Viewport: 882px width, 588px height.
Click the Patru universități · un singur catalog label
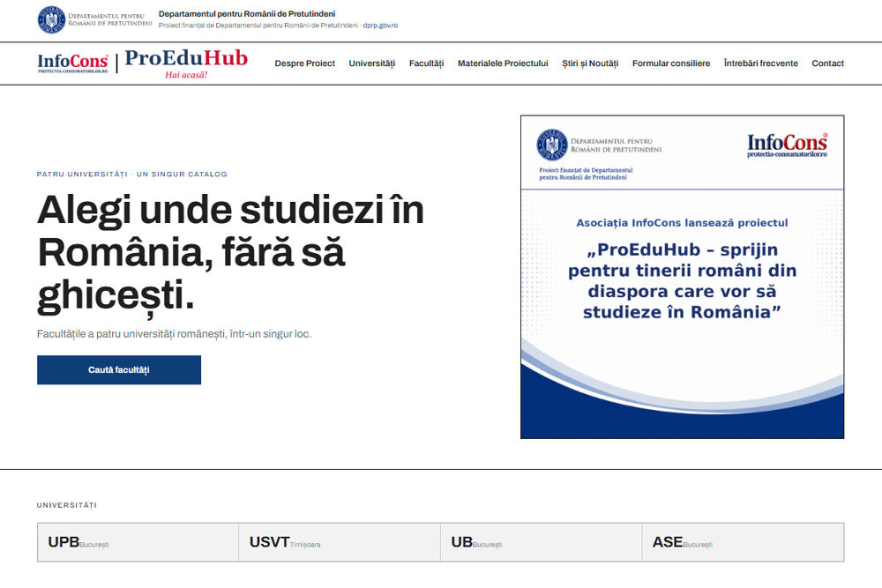132,175
